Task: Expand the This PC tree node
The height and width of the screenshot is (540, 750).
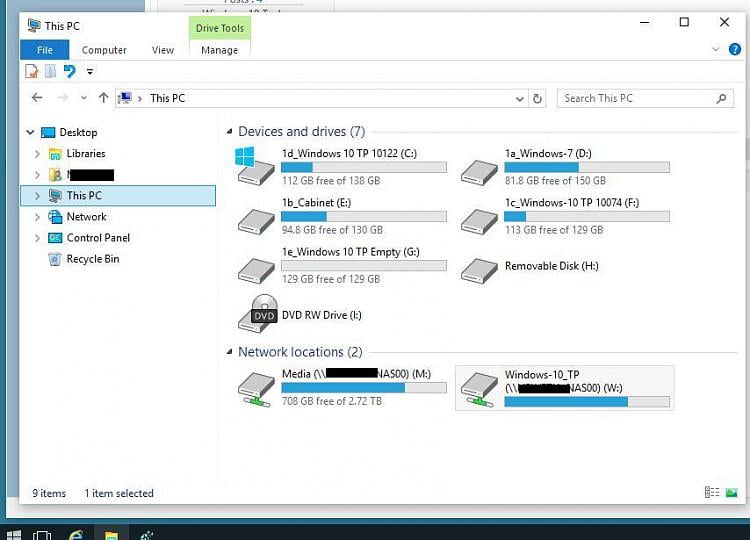Action: point(37,196)
